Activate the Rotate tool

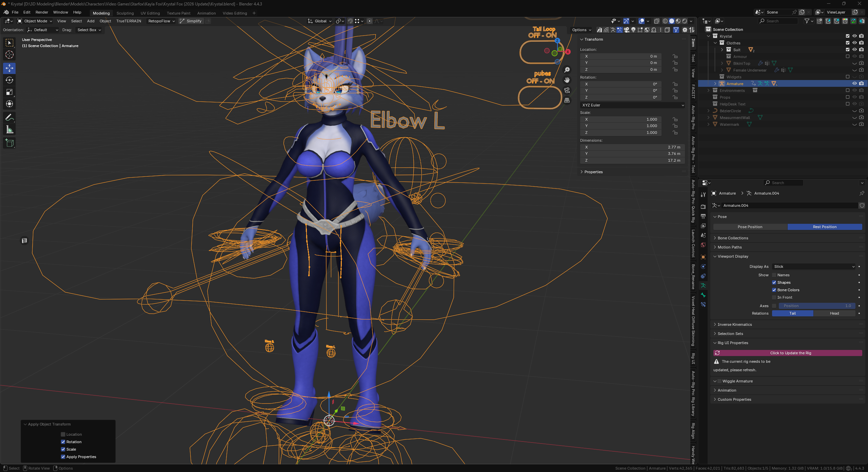click(9, 80)
